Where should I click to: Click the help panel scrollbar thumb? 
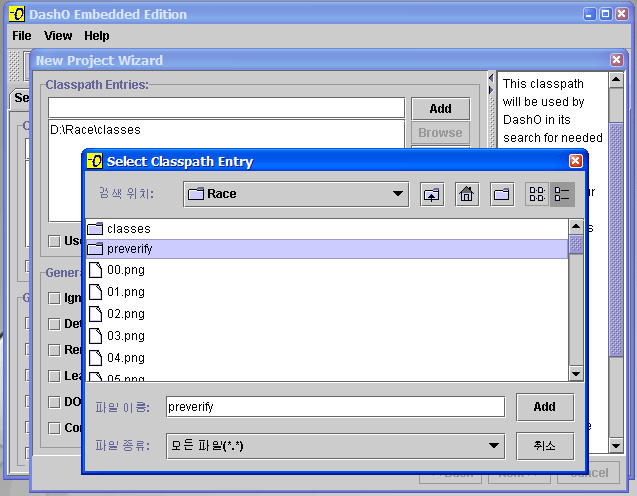tap(616, 240)
